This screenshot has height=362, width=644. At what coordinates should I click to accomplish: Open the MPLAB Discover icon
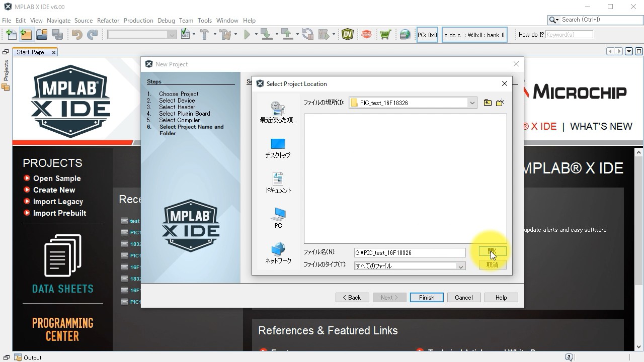coord(366,35)
